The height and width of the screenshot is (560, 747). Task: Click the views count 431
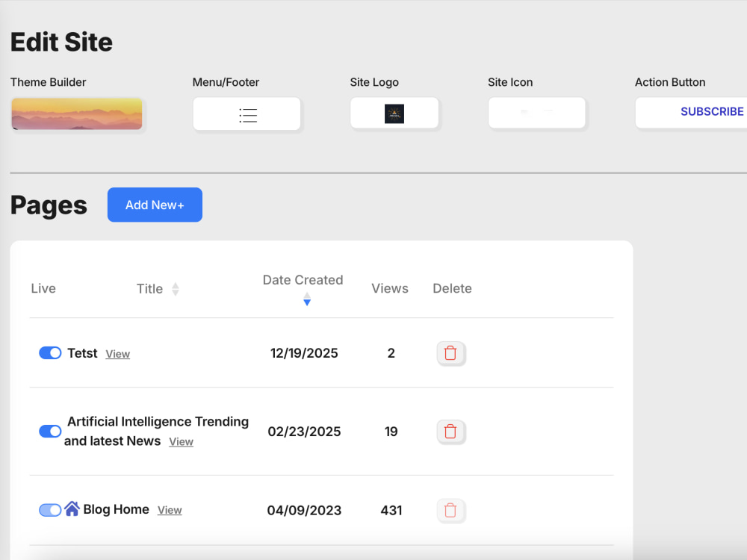391,511
